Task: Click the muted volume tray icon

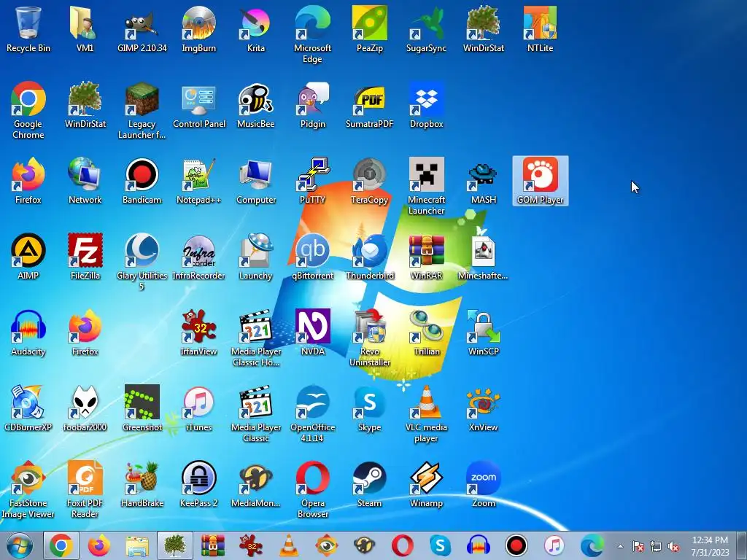Action: pos(673,546)
